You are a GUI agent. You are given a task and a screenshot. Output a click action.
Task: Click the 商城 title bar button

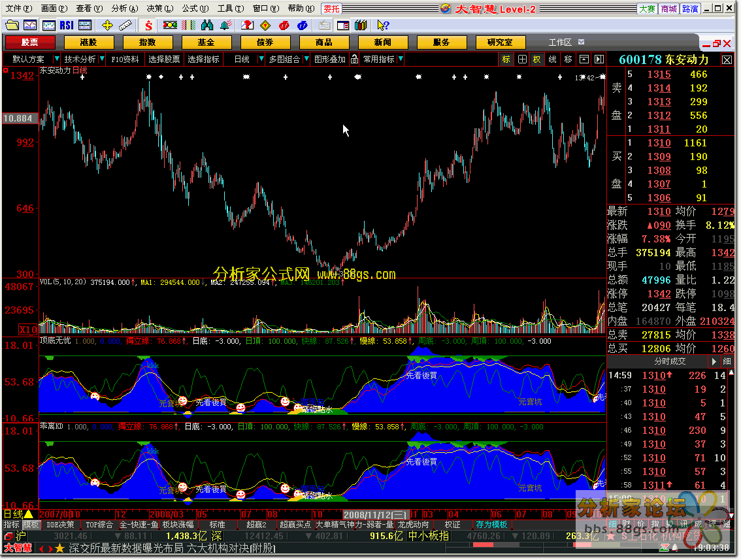[x=668, y=8]
